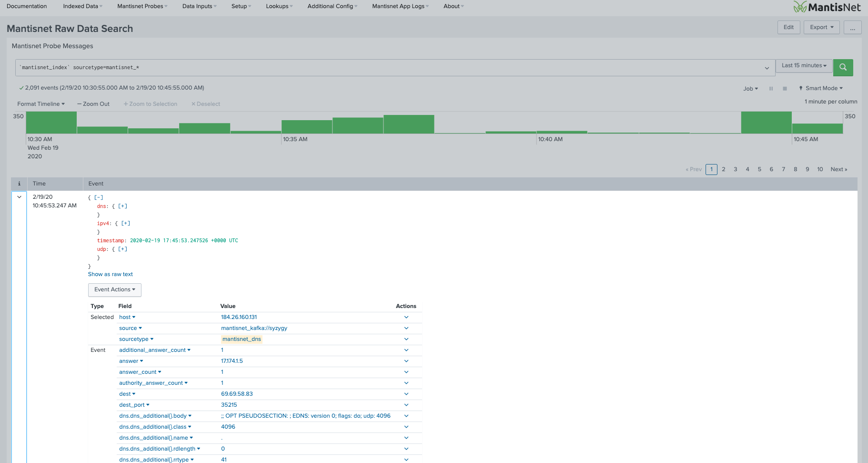Collapse the first event row chevron
868x463 pixels.
coord(19,197)
